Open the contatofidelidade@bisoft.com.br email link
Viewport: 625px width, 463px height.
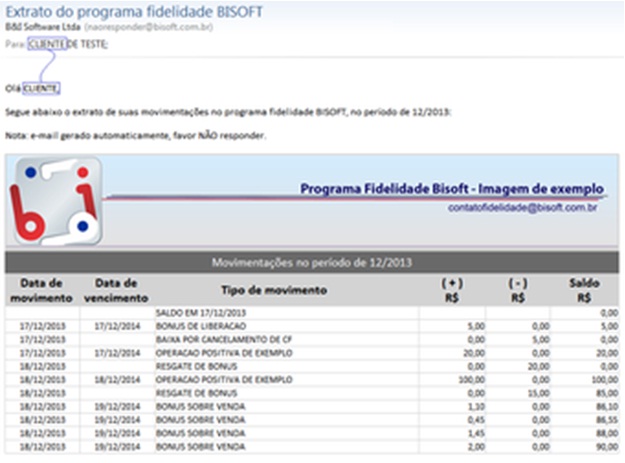click(x=523, y=208)
